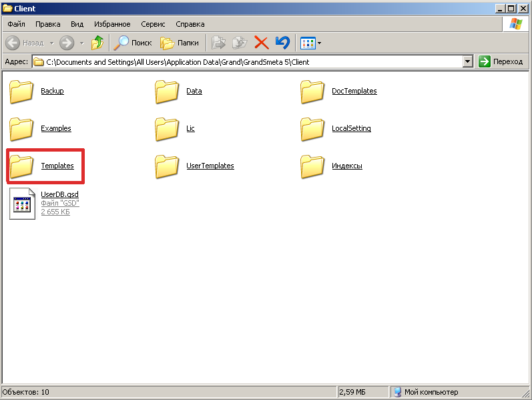Image resolution: width=532 pixels, height=400 pixels.
Task: Go up one folder level icon
Action: [x=97, y=43]
